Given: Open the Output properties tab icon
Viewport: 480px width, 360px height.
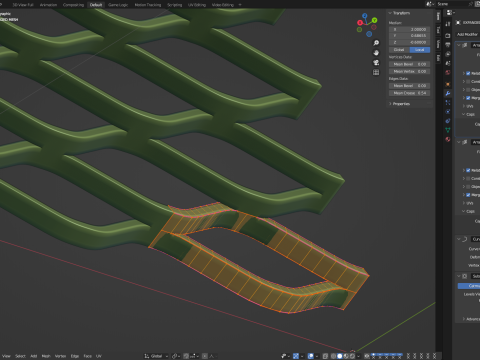Looking at the screenshot, I should point(448,45).
